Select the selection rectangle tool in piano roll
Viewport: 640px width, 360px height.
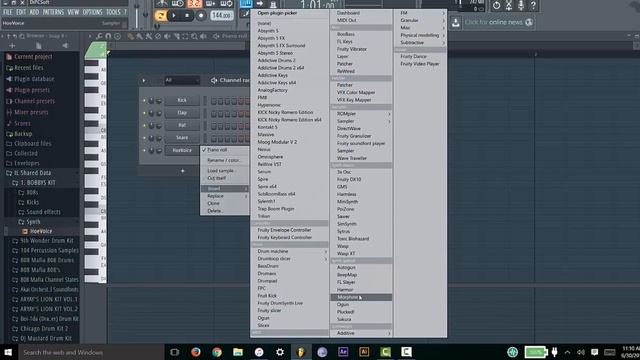pyautogui.click(x=185, y=36)
